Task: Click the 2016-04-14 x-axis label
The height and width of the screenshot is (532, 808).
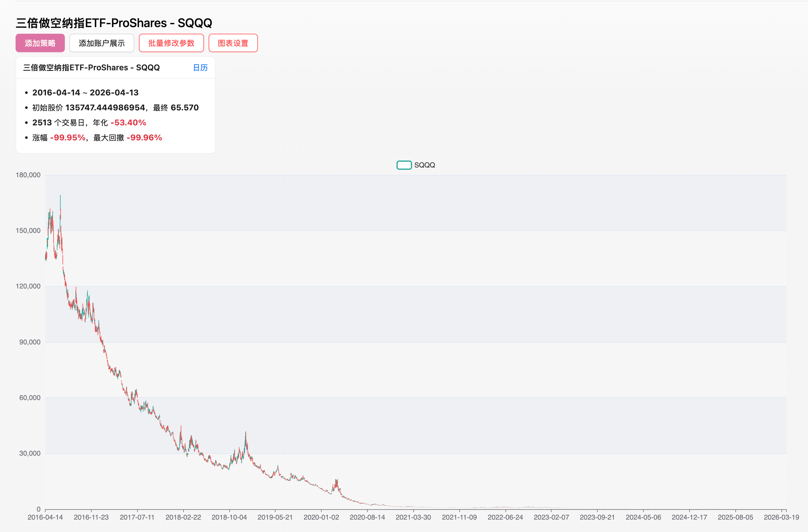Action: pos(45,517)
